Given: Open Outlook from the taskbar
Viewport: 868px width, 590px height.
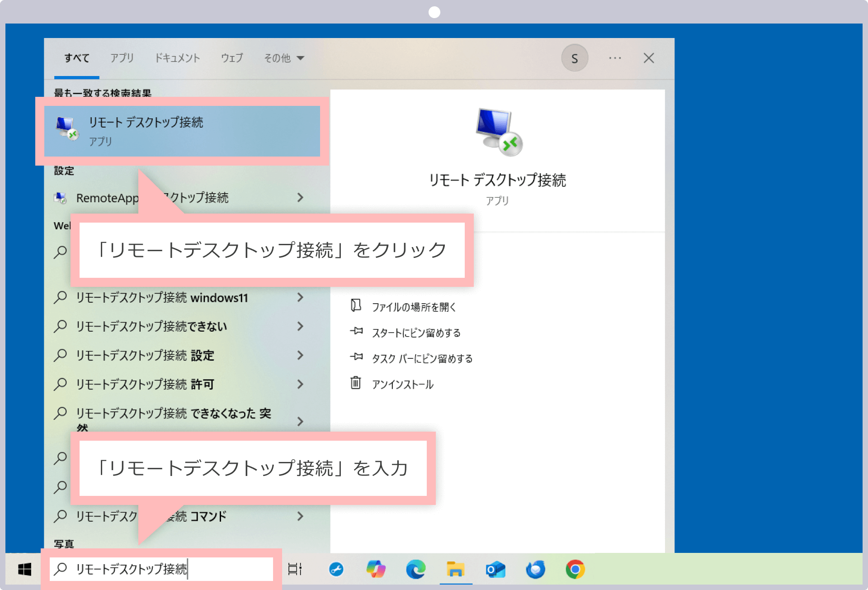Looking at the screenshot, I should click(x=495, y=569).
